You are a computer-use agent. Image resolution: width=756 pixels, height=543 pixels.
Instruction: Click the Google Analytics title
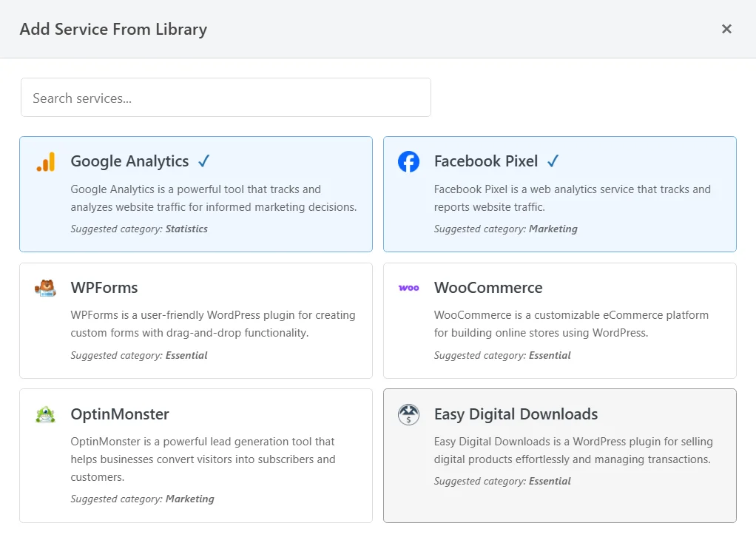129,161
